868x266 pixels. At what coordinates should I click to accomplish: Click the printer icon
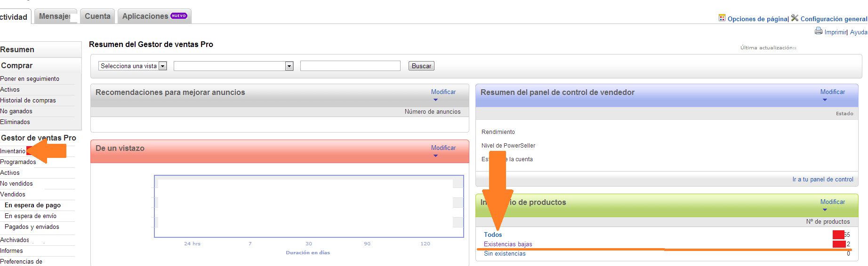tap(819, 31)
